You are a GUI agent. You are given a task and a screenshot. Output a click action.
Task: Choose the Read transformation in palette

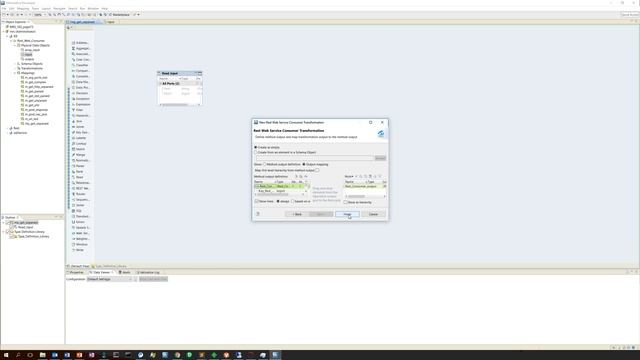(78, 177)
